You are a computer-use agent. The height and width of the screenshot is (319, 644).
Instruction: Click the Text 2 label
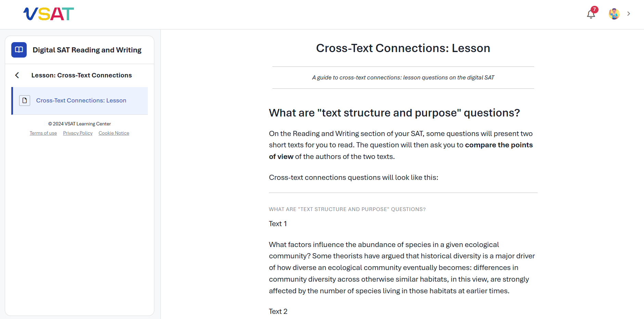[x=278, y=311]
